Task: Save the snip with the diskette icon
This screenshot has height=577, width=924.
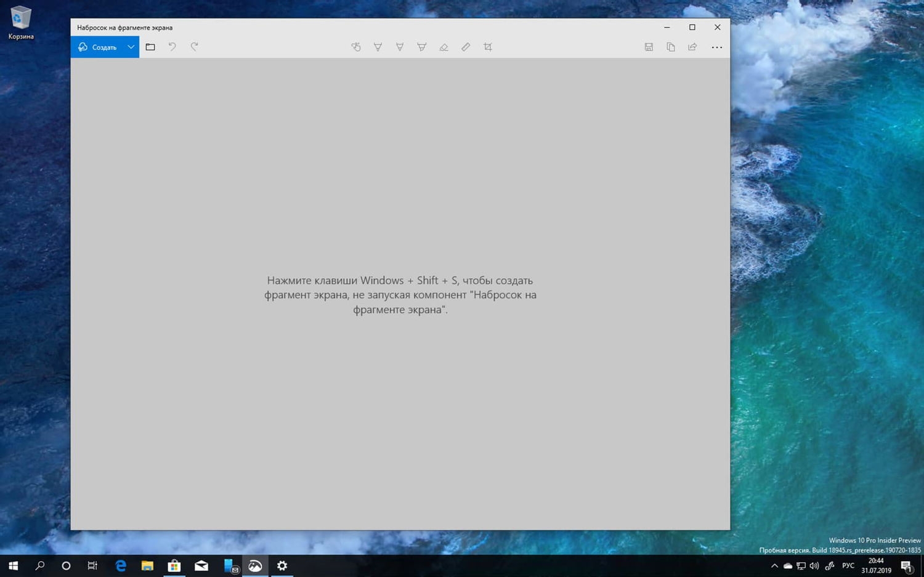Action: coord(649,47)
